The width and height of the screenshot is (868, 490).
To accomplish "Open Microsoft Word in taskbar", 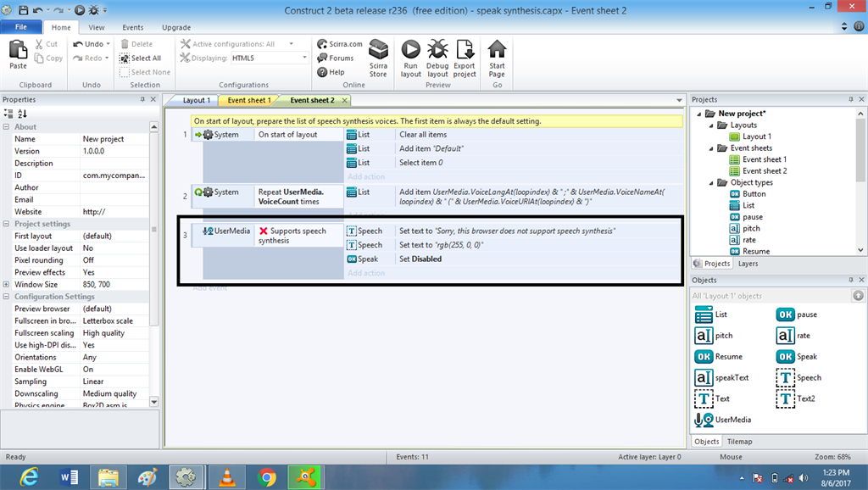I will [69, 477].
